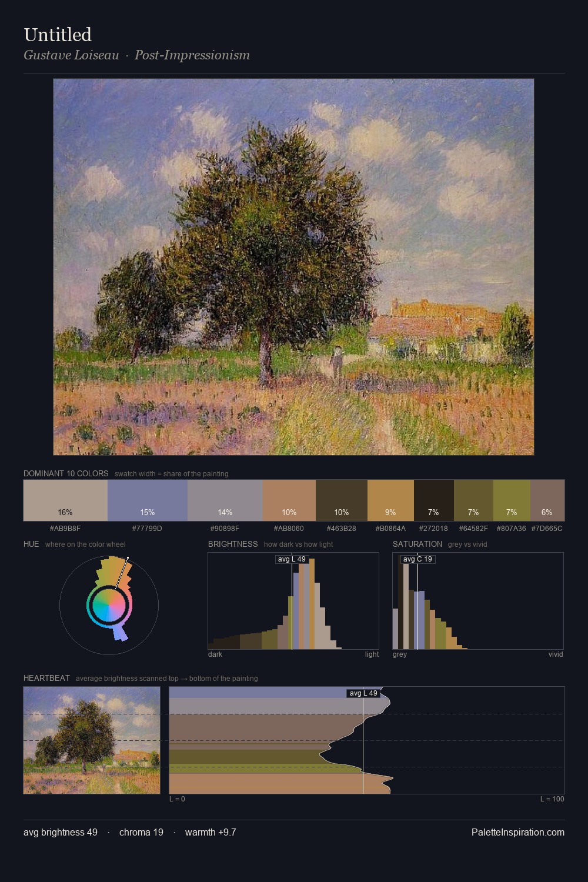Click the 'L = 100' axis label
The width and height of the screenshot is (588, 882).
552,799
